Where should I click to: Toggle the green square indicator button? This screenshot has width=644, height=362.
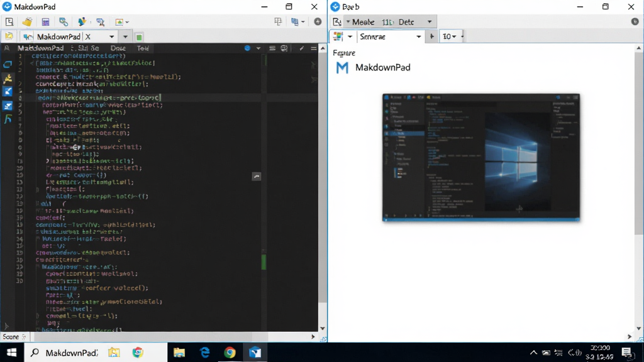click(x=139, y=37)
